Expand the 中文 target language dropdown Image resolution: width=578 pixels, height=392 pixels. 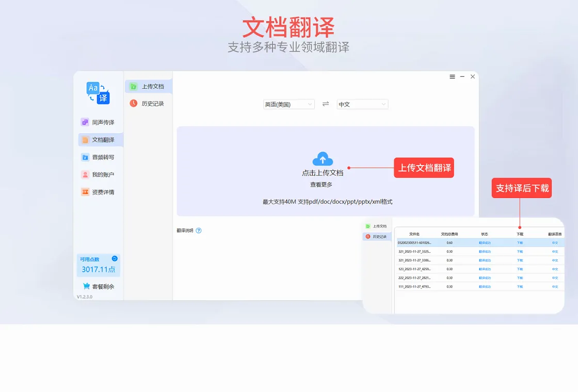pos(362,104)
